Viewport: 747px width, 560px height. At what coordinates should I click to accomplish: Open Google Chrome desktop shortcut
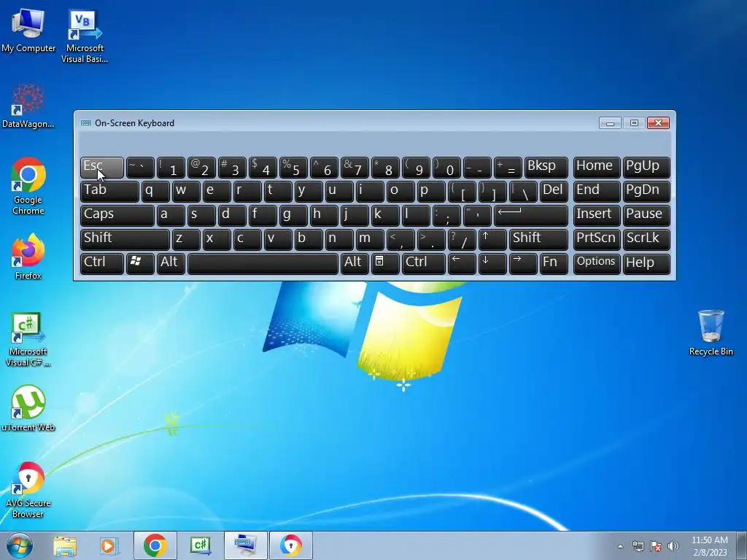[x=28, y=186]
